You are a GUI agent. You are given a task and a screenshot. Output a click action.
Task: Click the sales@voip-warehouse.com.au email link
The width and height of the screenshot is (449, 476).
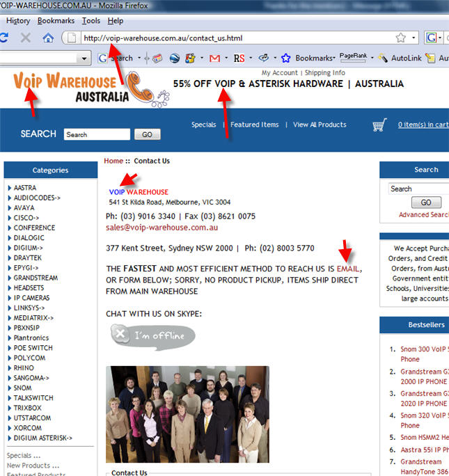(162, 228)
